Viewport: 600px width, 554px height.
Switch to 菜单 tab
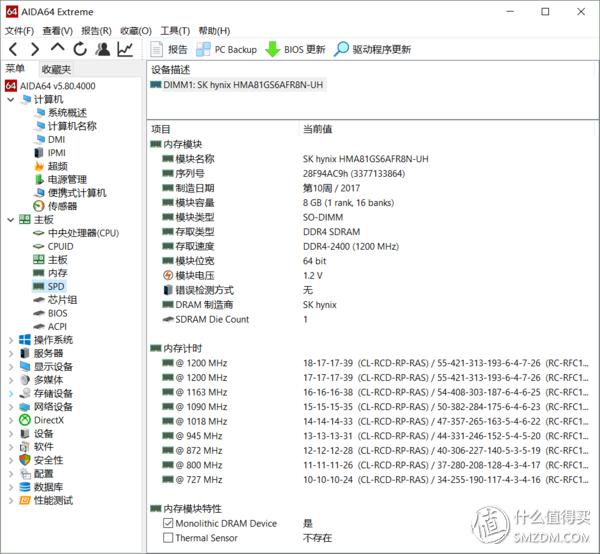(x=15, y=68)
